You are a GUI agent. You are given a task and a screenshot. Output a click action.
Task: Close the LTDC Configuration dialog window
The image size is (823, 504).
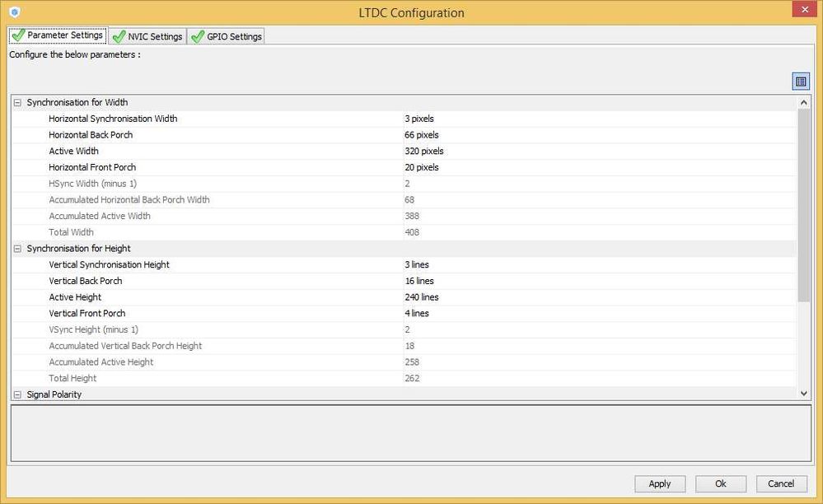[802, 10]
